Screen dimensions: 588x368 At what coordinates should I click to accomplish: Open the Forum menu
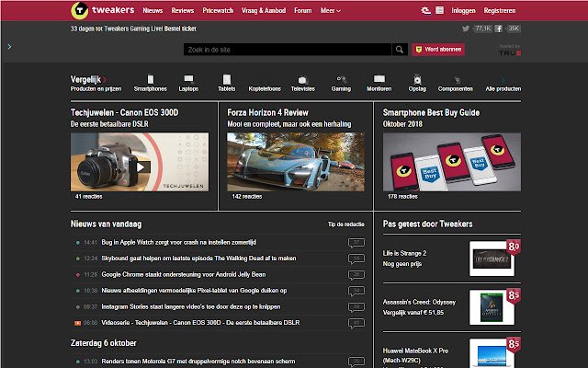[303, 10]
